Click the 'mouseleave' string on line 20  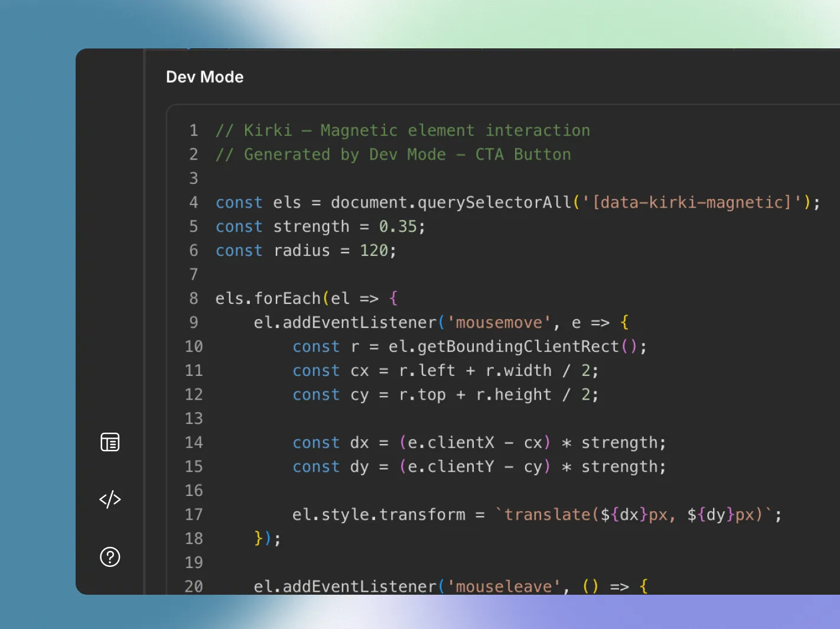[503, 586]
